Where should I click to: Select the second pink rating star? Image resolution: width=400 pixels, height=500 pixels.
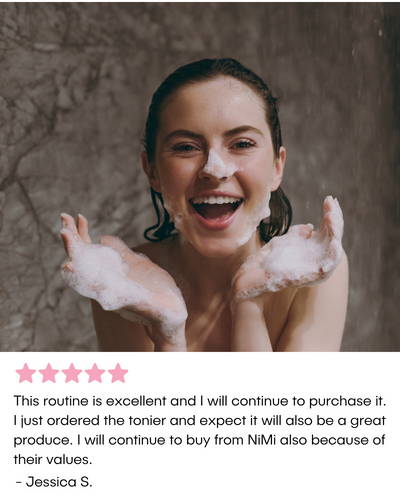[x=49, y=373]
